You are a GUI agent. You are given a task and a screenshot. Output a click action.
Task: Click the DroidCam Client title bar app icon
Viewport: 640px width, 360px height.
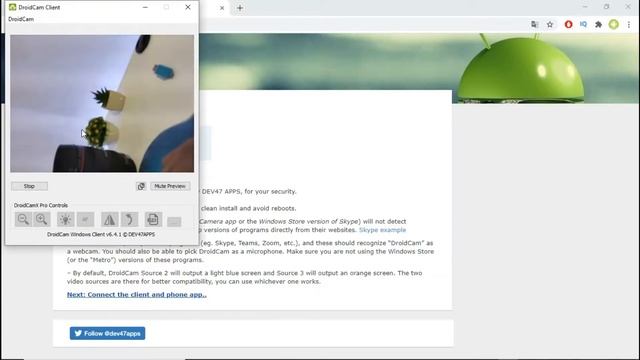coord(13,7)
